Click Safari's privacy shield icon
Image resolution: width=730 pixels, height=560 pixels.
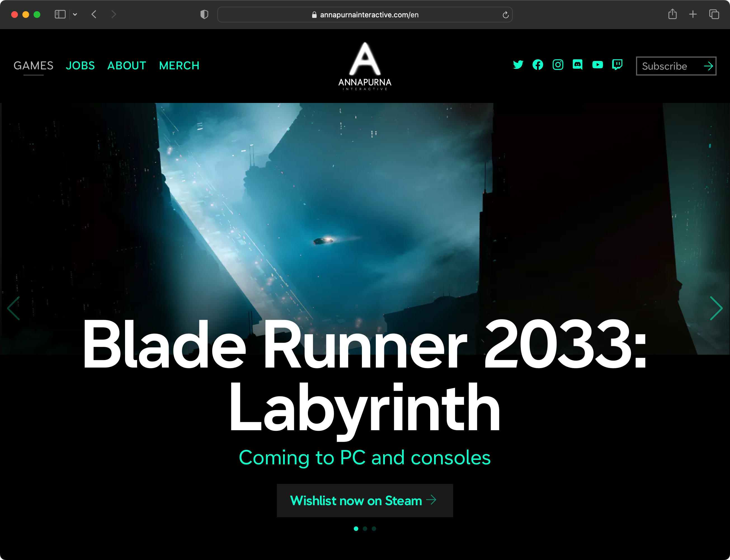[x=204, y=14]
